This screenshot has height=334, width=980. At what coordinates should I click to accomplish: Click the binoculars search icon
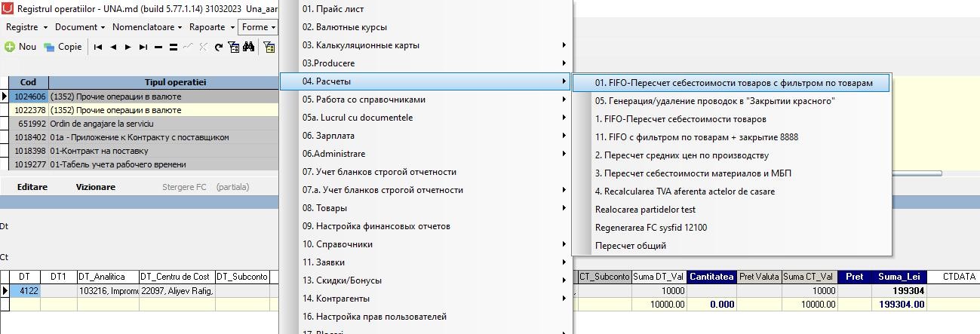pyautogui.click(x=249, y=47)
